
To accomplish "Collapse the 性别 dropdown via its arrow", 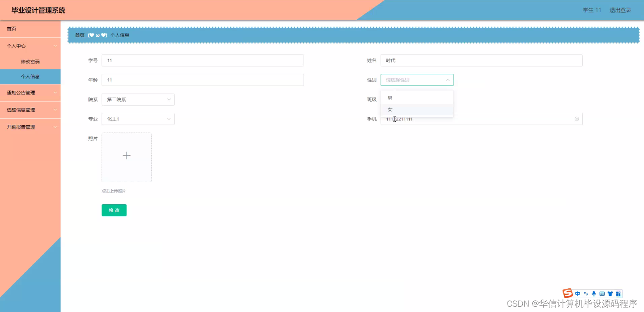I will pos(448,80).
